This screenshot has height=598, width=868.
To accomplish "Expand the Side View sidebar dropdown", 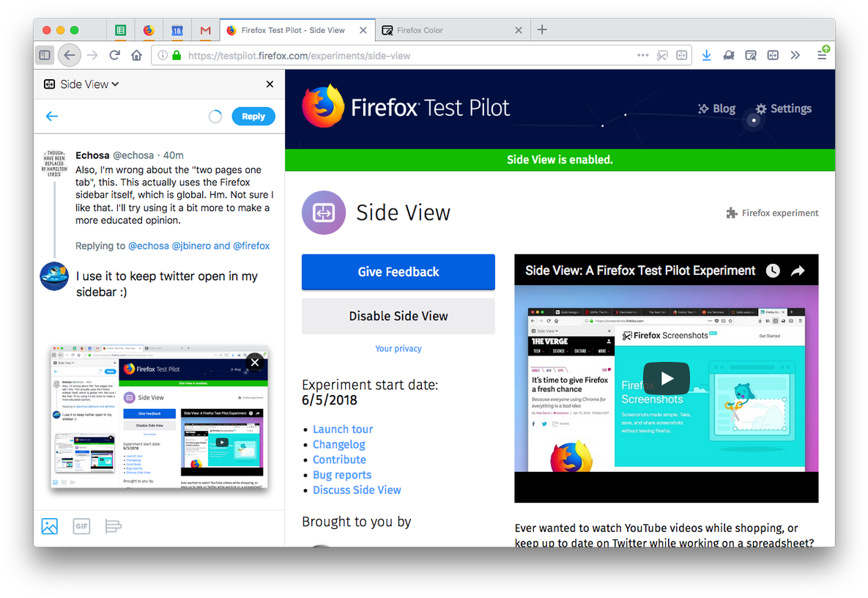I will point(89,84).
